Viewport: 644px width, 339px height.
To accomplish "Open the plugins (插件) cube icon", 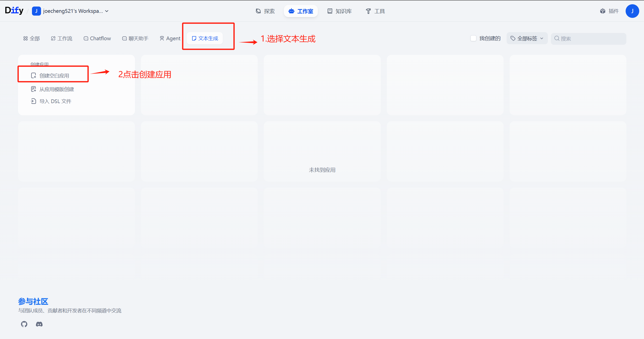I will click(602, 11).
